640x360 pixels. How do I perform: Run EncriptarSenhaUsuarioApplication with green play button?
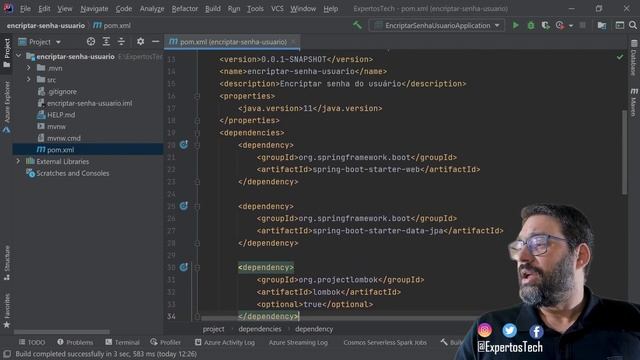[x=516, y=25]
